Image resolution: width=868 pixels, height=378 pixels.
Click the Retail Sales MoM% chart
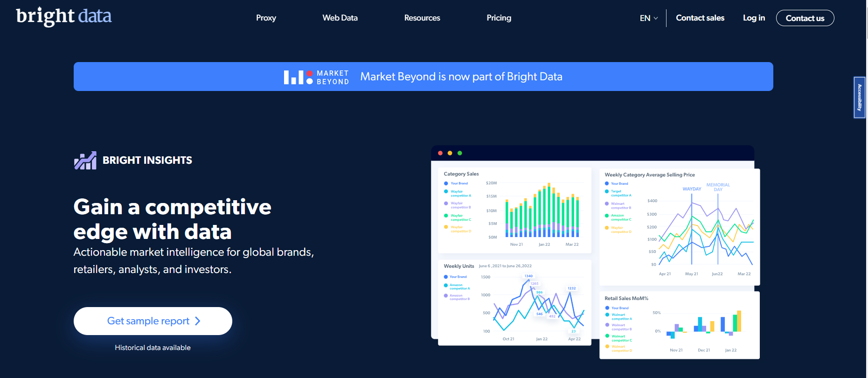tap(680, 325)
